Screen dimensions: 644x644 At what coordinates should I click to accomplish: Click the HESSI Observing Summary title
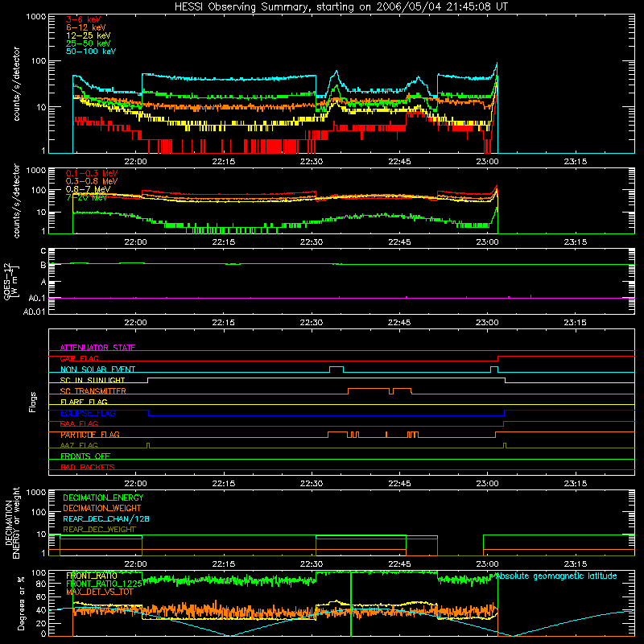coord(341,7)
